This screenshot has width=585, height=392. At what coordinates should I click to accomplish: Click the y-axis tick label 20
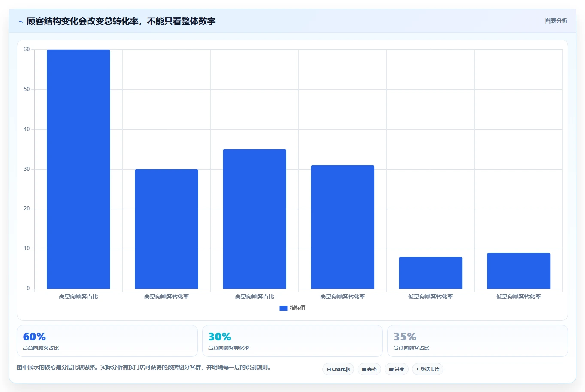pos(27,209)
